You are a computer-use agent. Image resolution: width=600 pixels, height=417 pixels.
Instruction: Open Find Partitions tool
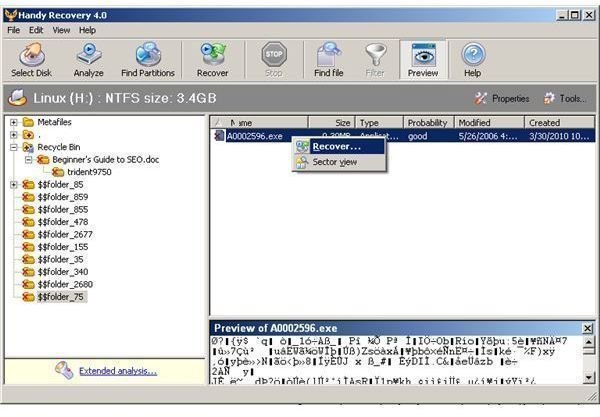point(148,60)
